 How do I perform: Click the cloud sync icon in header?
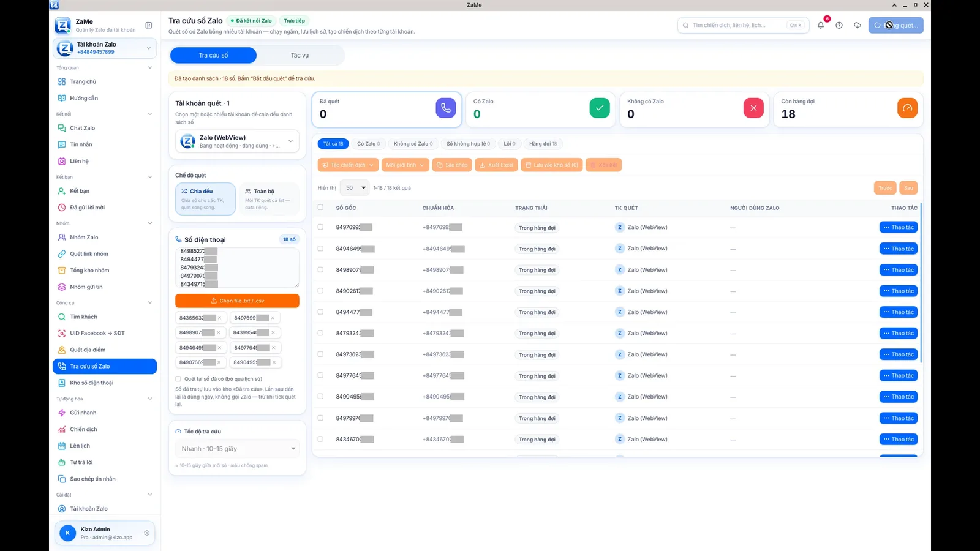click(x=858, y=25)
